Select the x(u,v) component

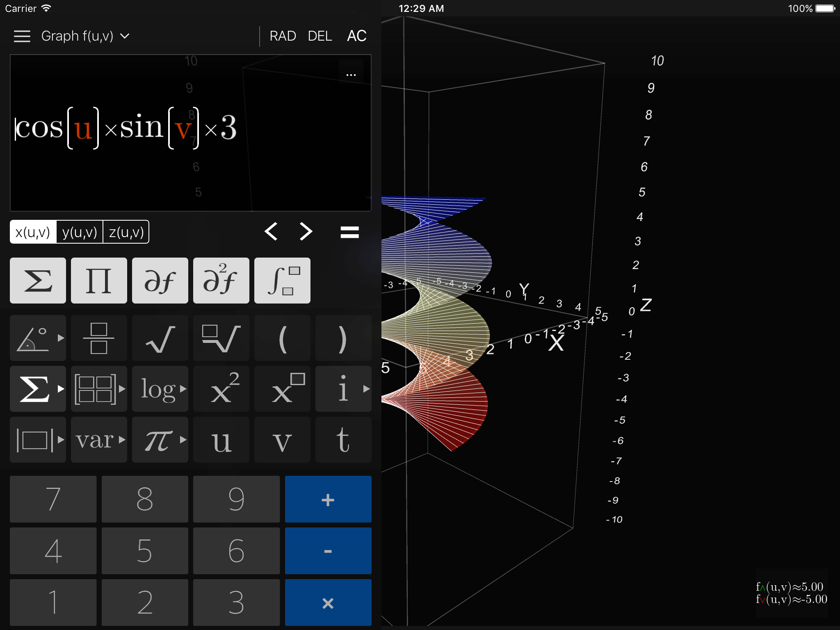point(33,232)
